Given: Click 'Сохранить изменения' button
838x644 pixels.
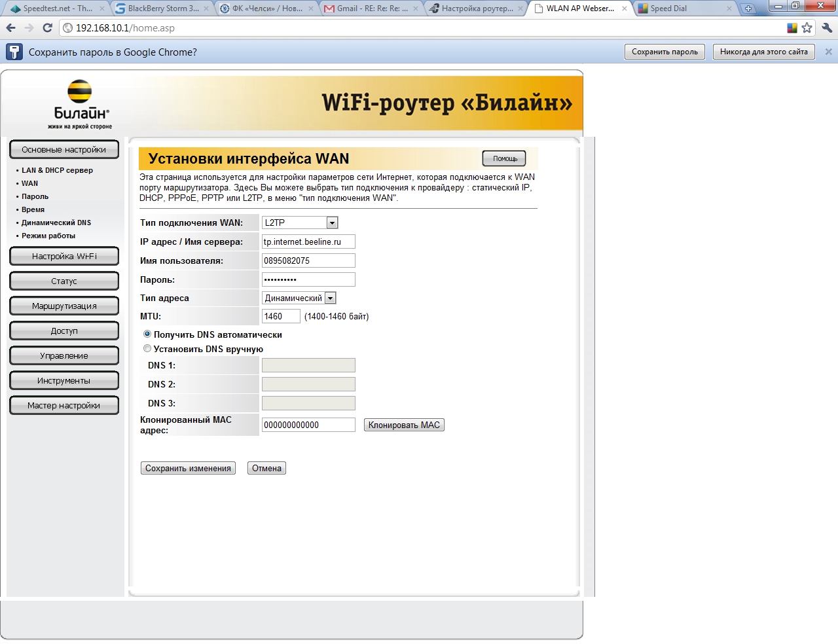Looking at the screenshot, I should 188,468.
